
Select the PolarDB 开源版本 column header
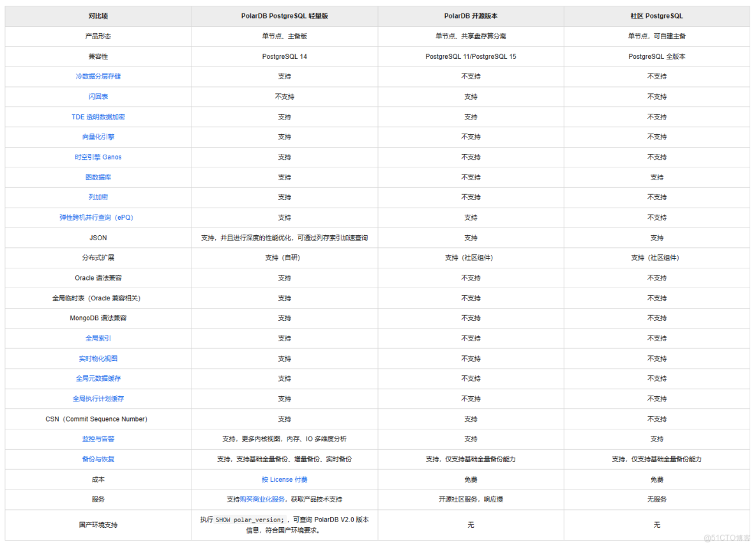point(471,16)
